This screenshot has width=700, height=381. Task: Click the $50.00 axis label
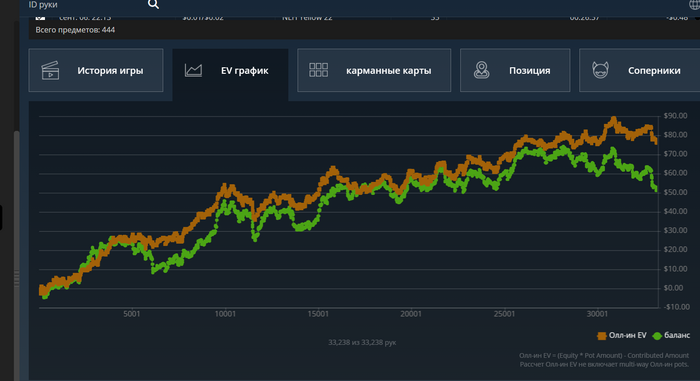675,192
